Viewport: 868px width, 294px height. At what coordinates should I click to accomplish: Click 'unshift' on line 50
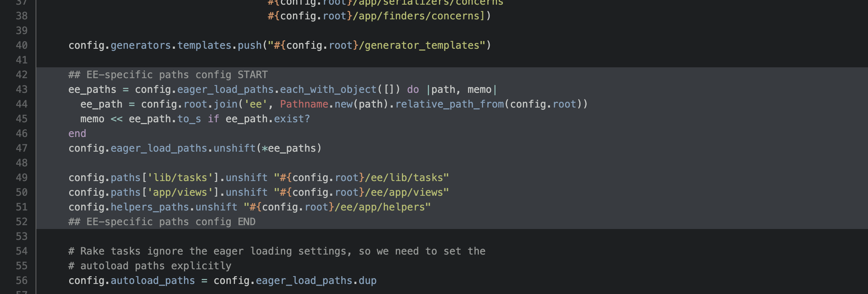tap(247, 192)
